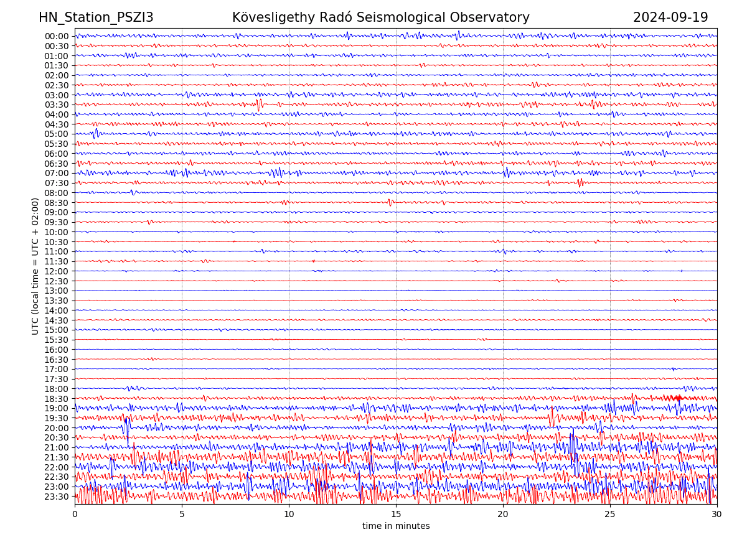Click the UTC local time y-axis label
This screenshot has width=747, height=560.
(35, 266)
